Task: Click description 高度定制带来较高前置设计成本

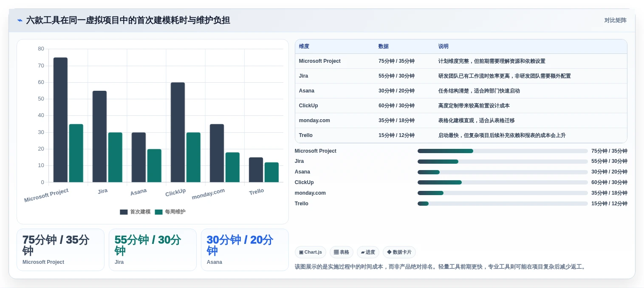Action: [x=474, y=106]
